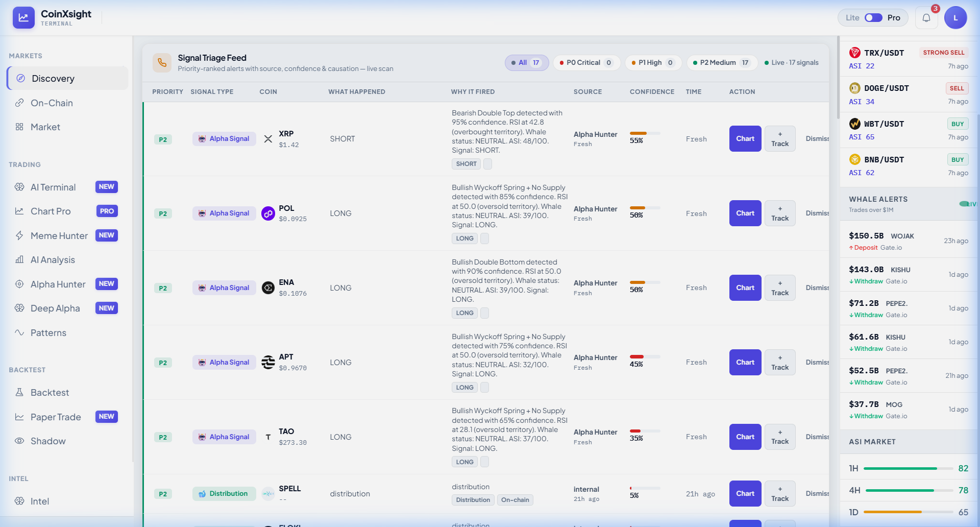
Task: Click the DOGE/USDT coin icon
Action: click(x=854, y=88)
